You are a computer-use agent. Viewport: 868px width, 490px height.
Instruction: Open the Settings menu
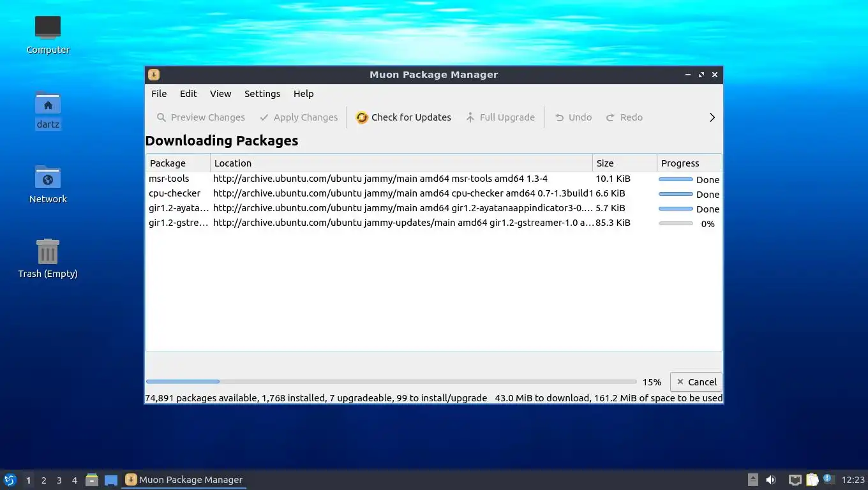pos(262,94)
